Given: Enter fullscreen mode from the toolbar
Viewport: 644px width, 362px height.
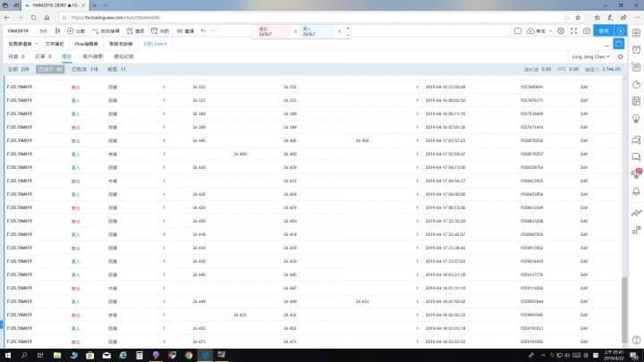Looking at the screenshot, I should pyautogui.click(x=573, y=30).
